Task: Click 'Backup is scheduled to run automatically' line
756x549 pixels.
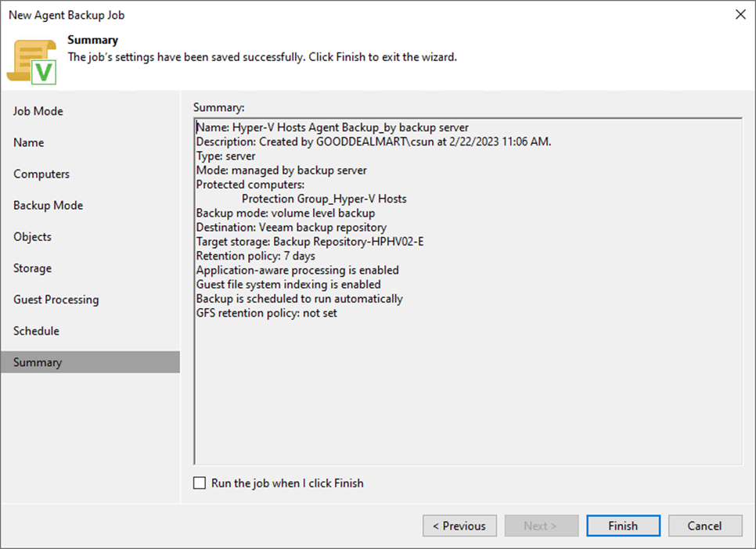Action: [300, 299]
